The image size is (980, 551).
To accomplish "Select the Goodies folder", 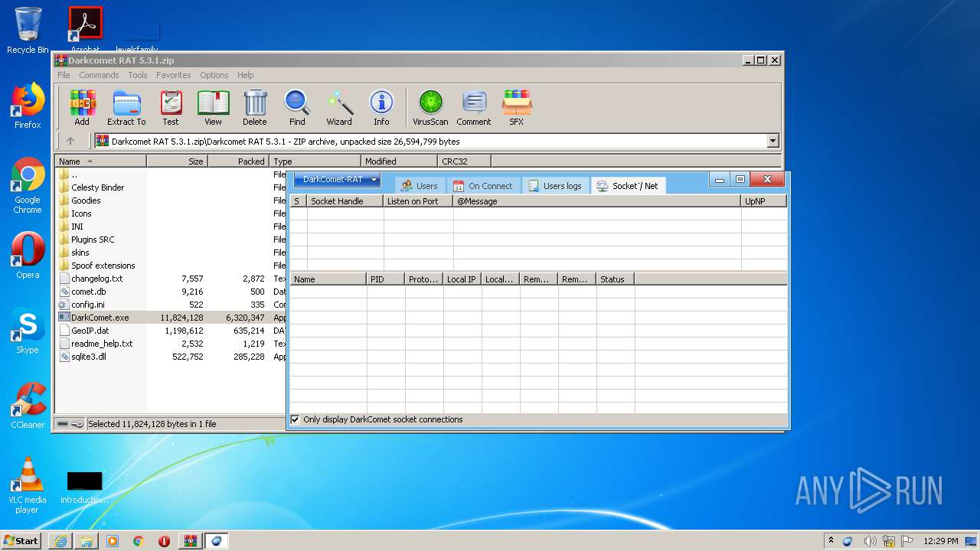I will pos(86,201).
